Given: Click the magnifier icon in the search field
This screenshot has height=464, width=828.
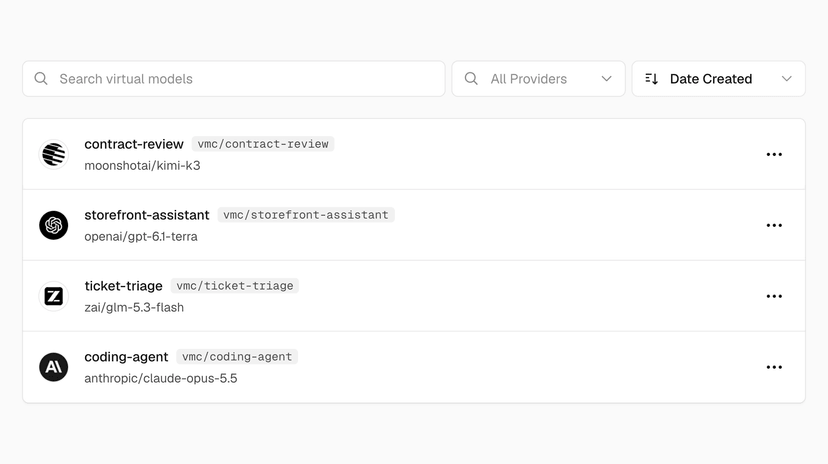Looking at the screenshot, I should 41,79.
